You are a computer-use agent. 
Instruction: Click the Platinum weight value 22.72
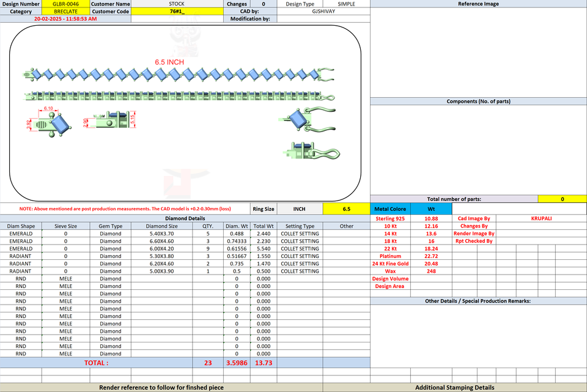[431, 256]
